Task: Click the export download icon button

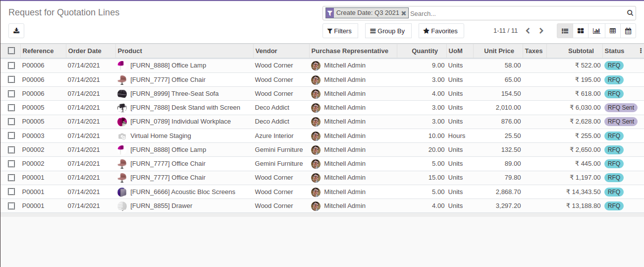Action: tap(16, 31)
